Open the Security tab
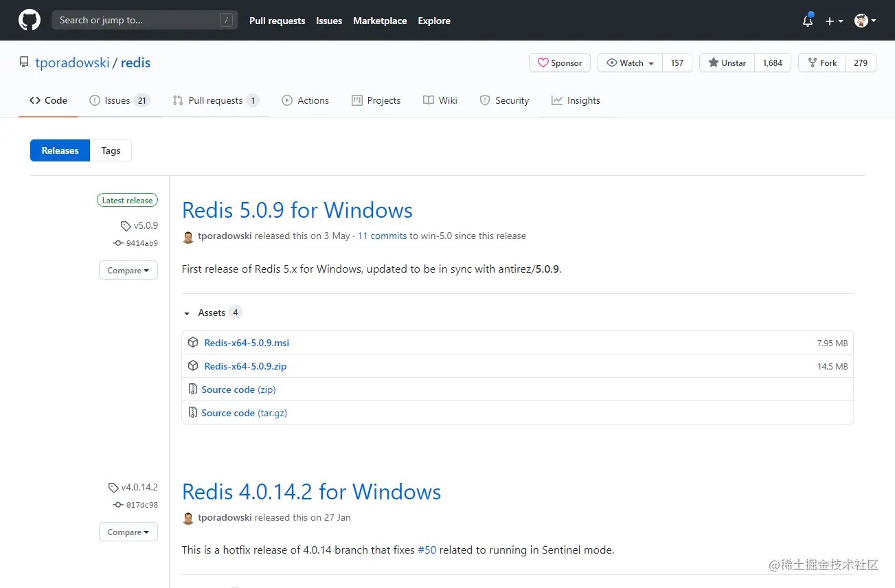The height and width of the screenshot is (588, 895). [504, 100]
